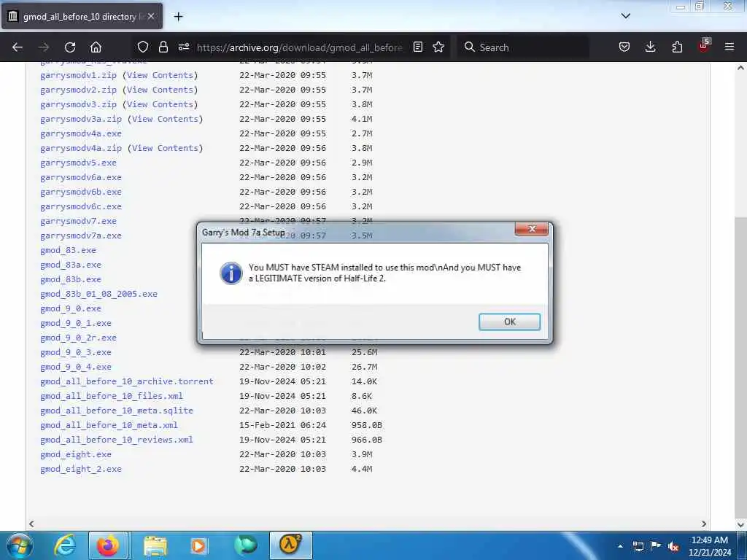Click the horizontal scrollbar left arrow
The width and height of the screenshot is (747, 560).
click(31, 524)
